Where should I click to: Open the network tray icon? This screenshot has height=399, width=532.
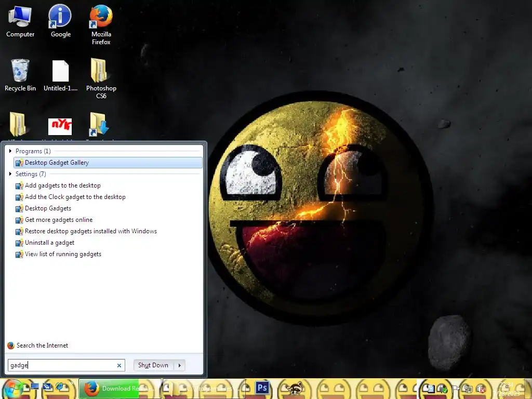[x=468, y=389]
